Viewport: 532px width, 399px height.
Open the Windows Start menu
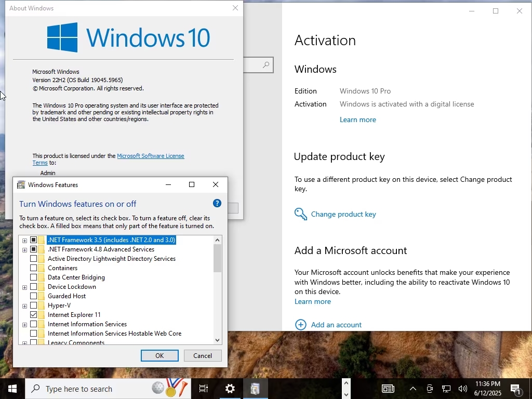12,389
